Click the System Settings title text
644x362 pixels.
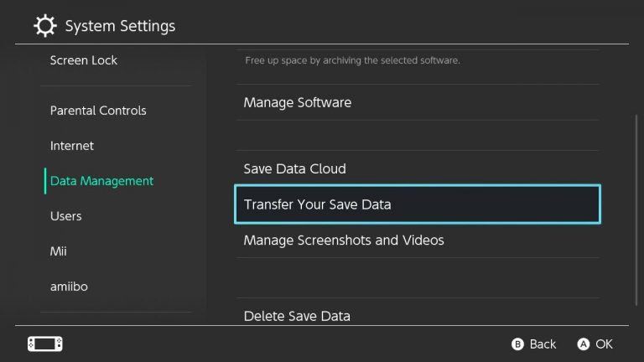coord(121,26)
